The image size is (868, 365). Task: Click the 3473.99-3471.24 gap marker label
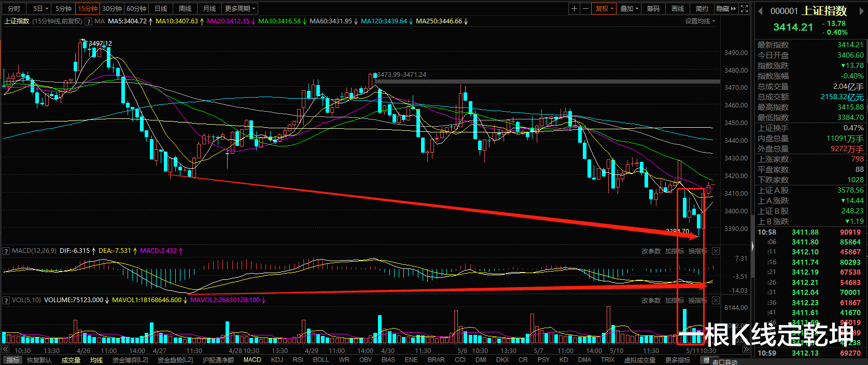point(401,75)
